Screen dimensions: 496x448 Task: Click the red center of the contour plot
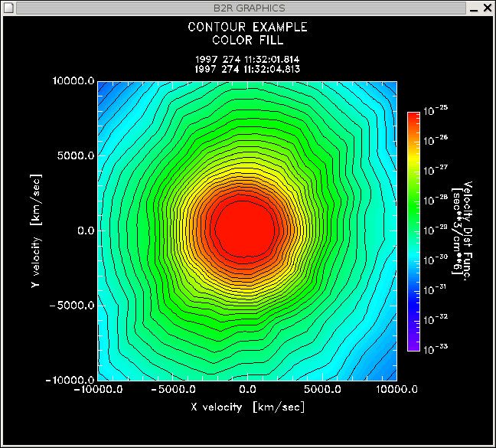pos(244,228)
